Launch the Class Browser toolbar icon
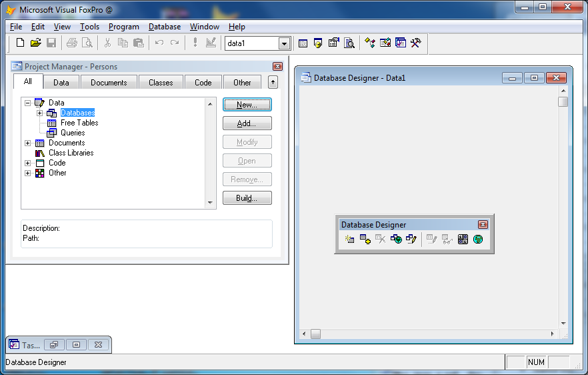The image size is (588, 375). [370, 43]
